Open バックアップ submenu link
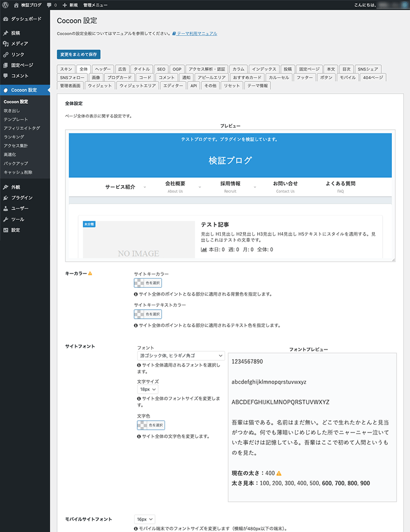 point(15,163)
